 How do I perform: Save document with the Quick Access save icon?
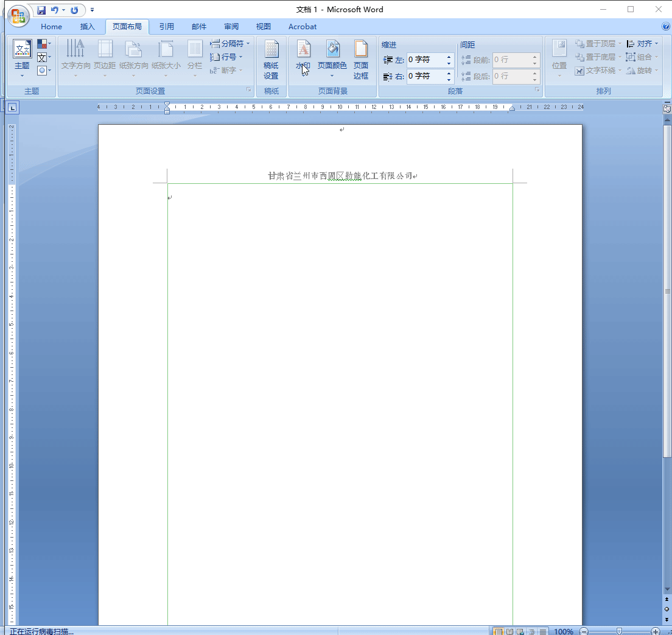[x=41, y=10]
